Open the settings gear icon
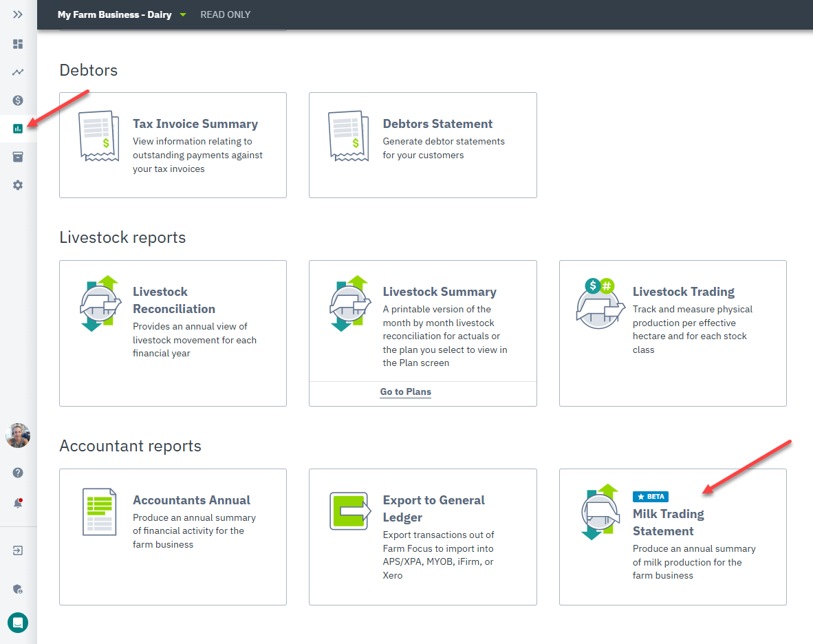The width and height of the screenshot is (813, 644). click(18, 185)
